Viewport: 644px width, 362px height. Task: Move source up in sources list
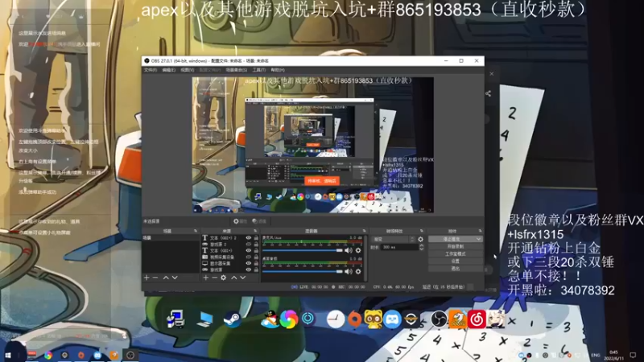coord(234,278)
